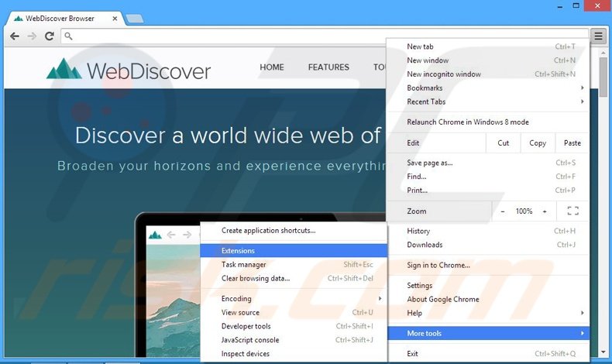The width and height of the screenshot is (612, 364).
Task: Select About Google Chrome
Action: click(x=488, y=299)
